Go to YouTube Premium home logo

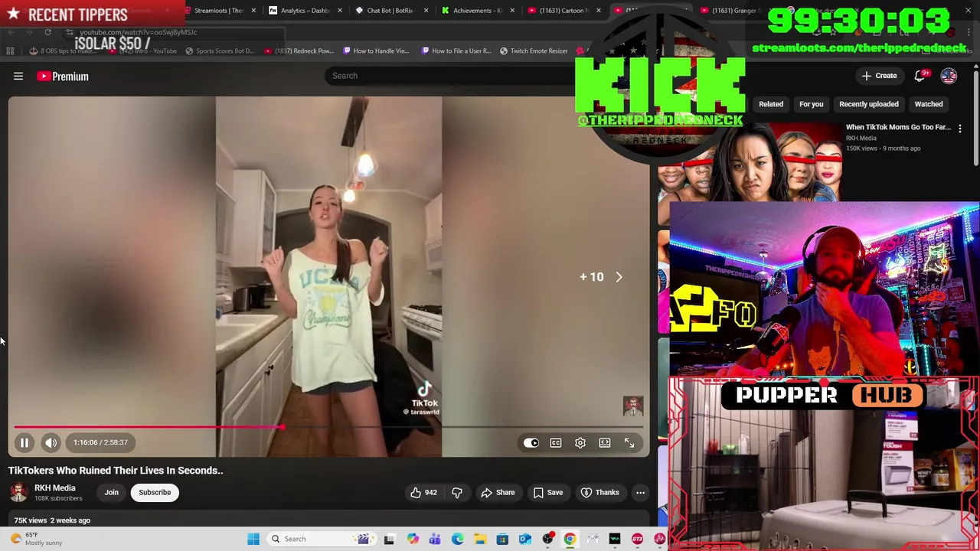63,76
